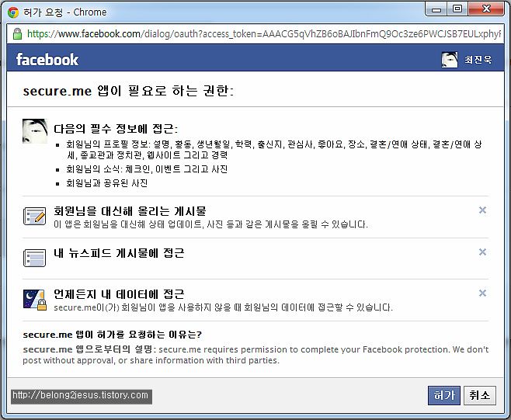Click the '회원님과 공유된 사진' bullet line
Screen dimensions: 511x420
107,183
